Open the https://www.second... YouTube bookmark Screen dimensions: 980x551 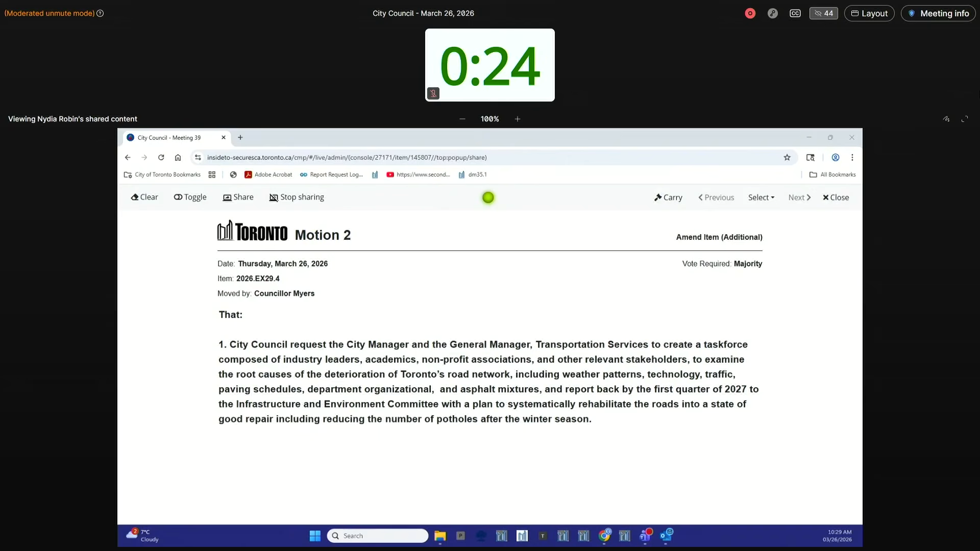tap(419, 174)
